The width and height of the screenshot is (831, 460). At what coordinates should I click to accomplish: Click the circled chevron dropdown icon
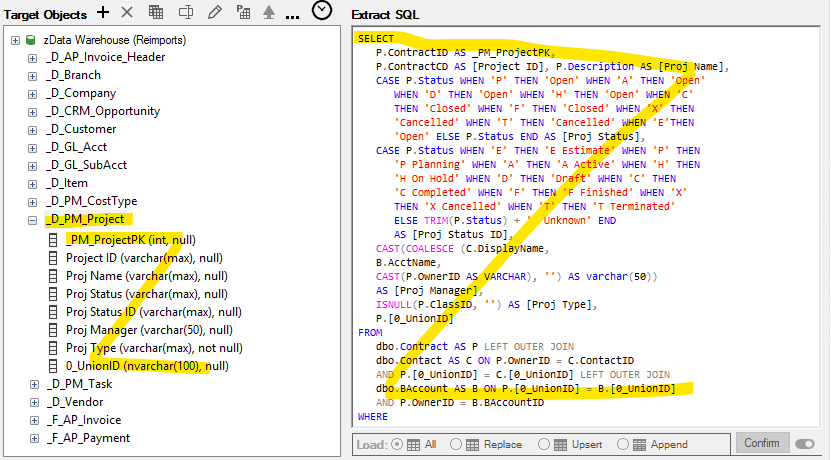point(321,11)
